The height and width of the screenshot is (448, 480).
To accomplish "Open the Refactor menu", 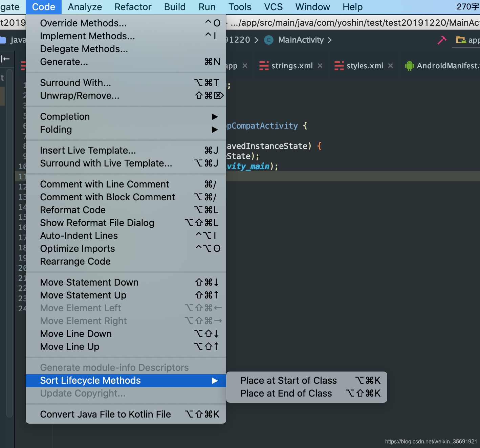I will tap(133, 7).
